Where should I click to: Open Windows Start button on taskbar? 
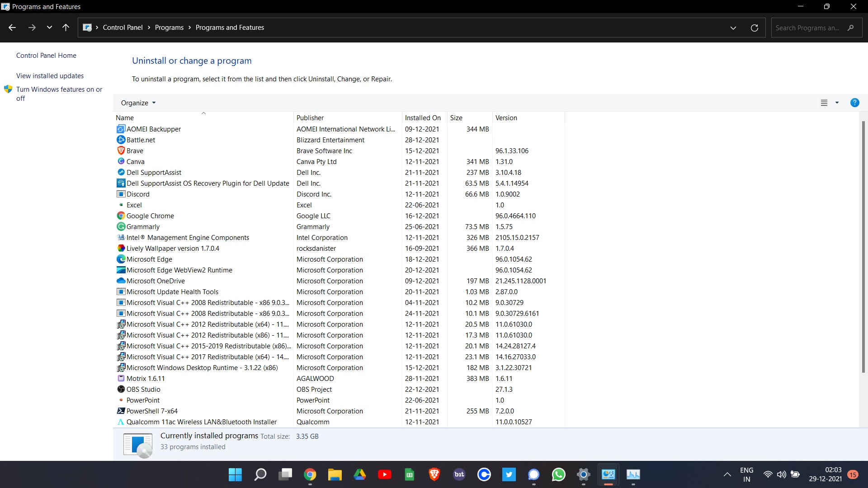[235, 474]
